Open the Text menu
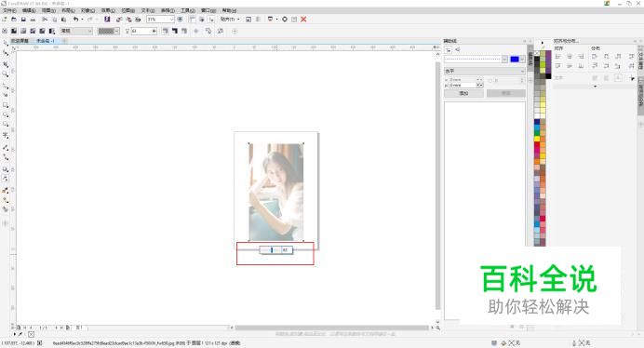 [x=148, y=10]
